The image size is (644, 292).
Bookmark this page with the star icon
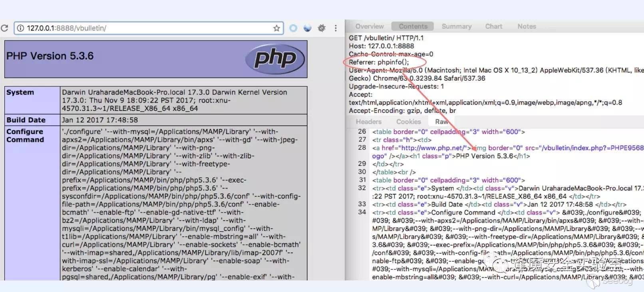pos(276,28)
